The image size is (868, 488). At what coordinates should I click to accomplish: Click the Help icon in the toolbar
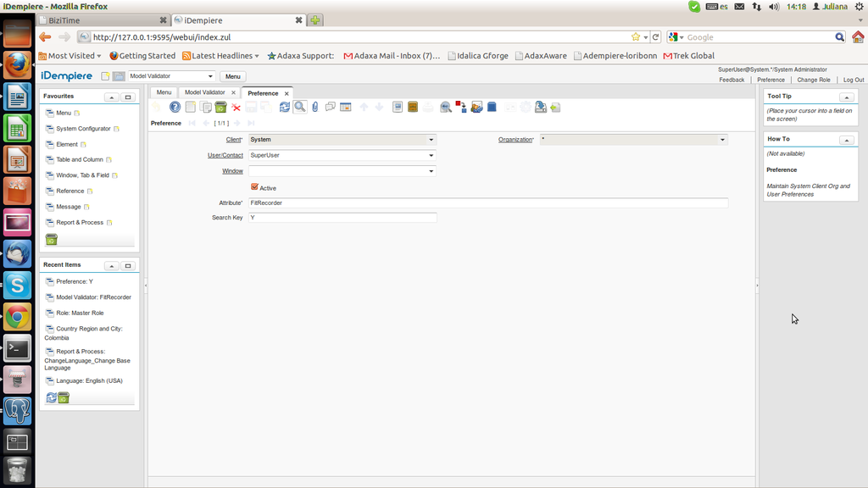175,107
